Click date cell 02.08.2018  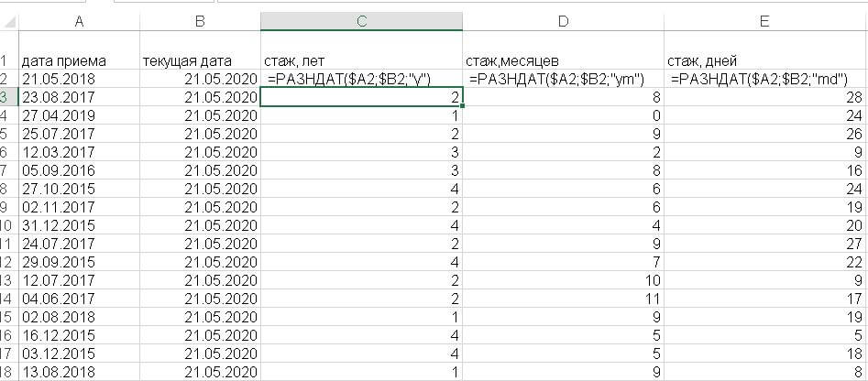(x=79, y=317)
